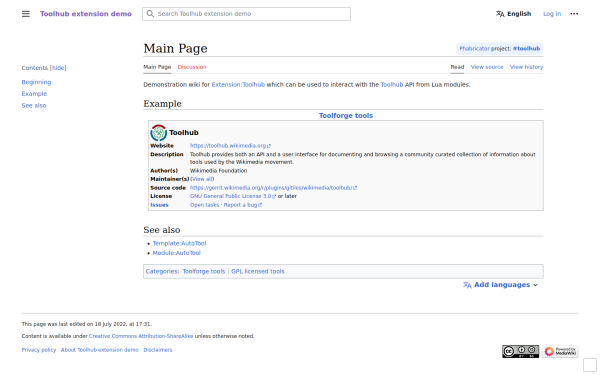Click the Add languages translate icon

click(467, 285)
